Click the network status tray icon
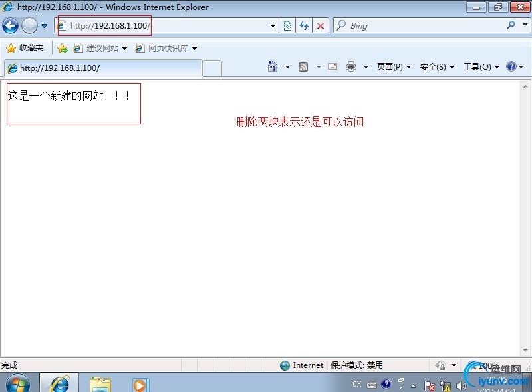The height and width of the screenshot is (392, 532). tap(446, 386)
